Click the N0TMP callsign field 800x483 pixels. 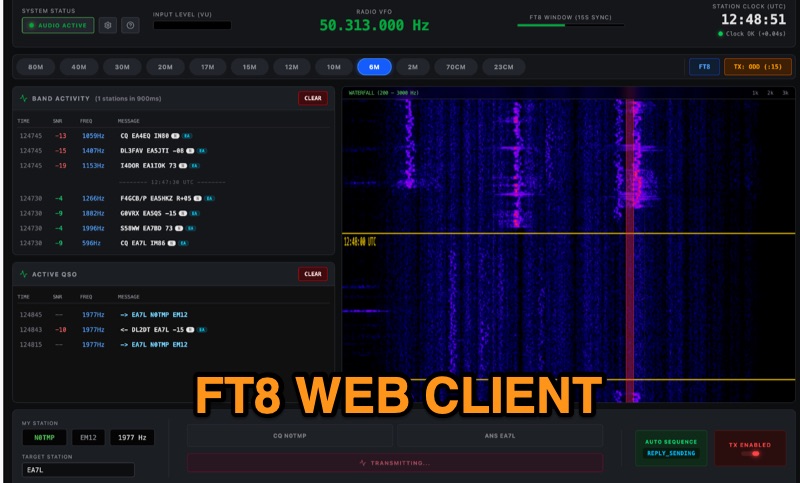point(44,437)
